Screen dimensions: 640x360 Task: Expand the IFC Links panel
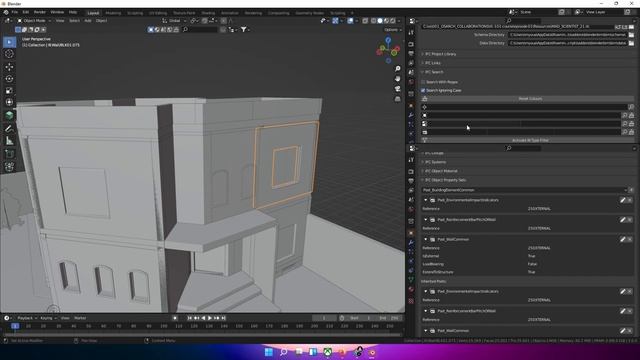click(433, 63)
